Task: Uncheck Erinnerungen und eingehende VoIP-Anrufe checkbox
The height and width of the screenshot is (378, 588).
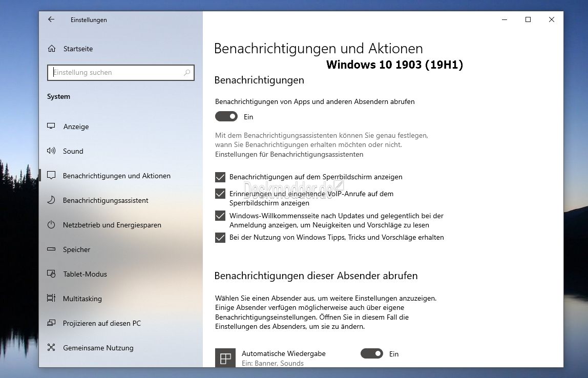Action: (220, 194)
